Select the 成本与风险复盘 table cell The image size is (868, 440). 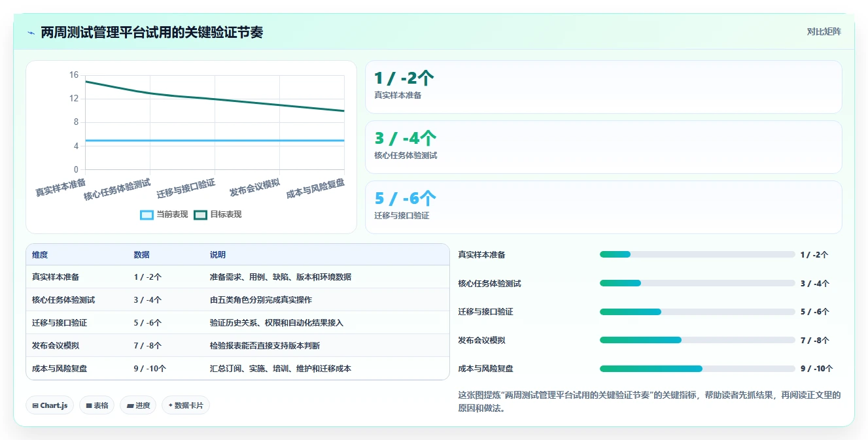pos(77,368)
